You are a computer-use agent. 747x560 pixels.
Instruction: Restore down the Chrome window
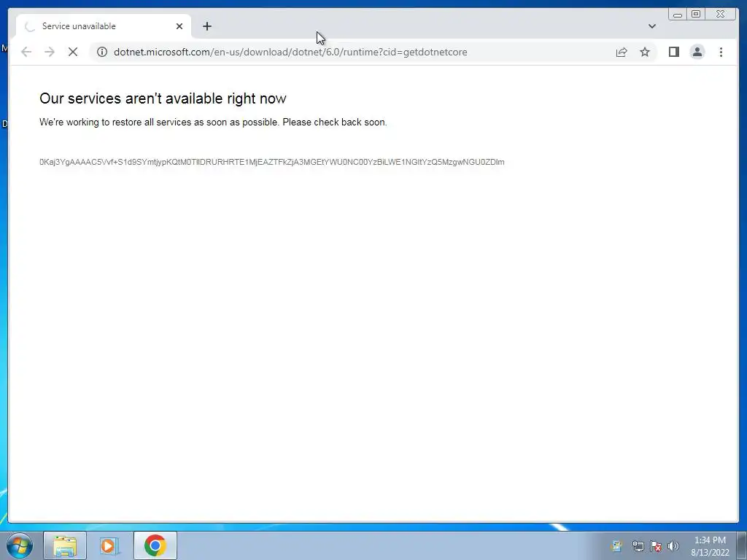[695, 14]
